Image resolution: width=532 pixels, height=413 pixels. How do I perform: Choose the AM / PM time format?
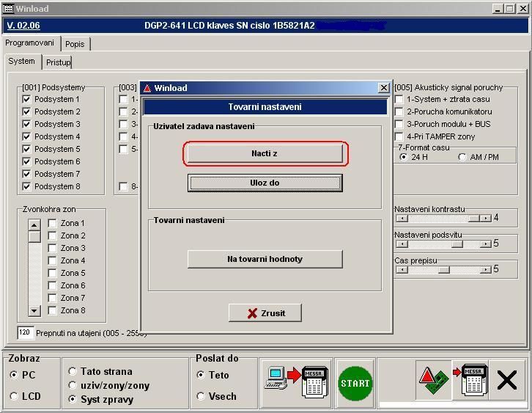pyautogui.click(x=462, y=157)
